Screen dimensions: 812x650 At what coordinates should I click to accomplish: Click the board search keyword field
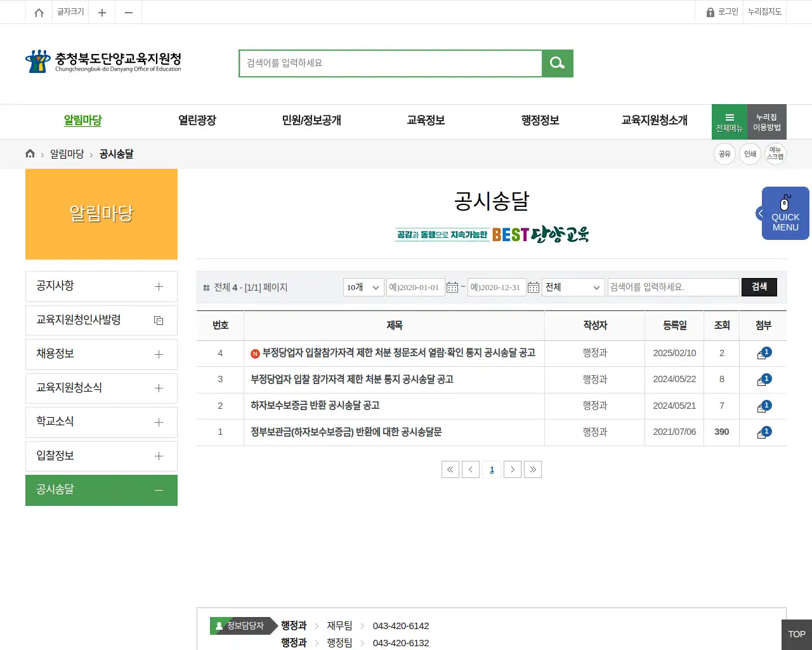point(674,288)
